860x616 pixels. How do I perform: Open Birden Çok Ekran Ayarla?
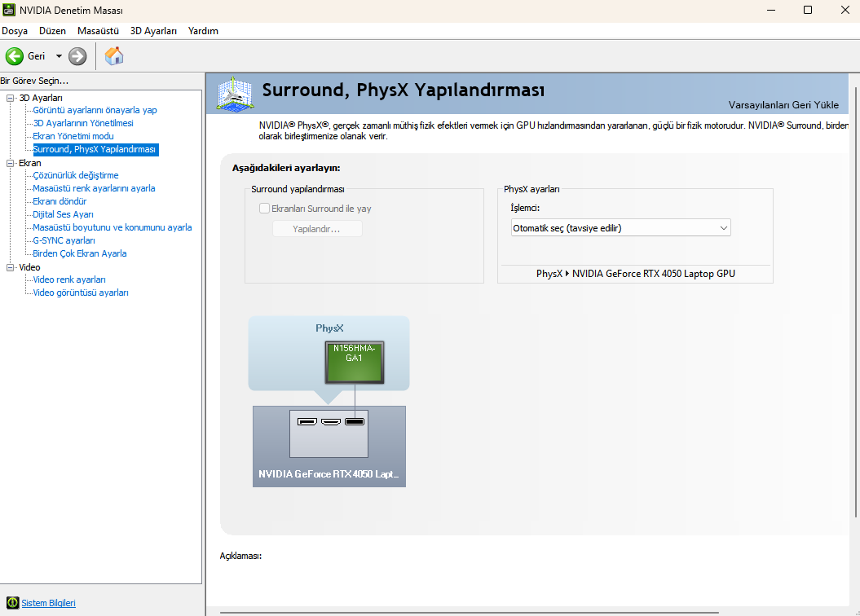(x=80, y=253)
